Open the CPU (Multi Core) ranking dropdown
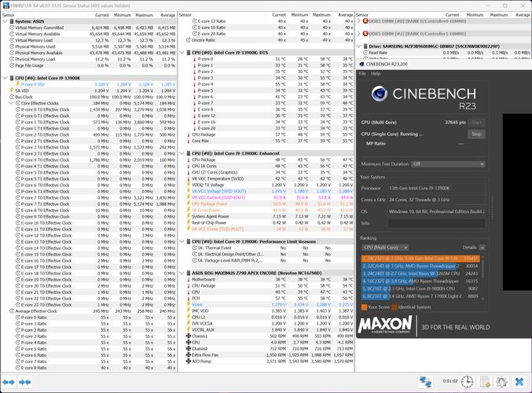The height and width of the screenshot is (393, 532). [385, 248]
